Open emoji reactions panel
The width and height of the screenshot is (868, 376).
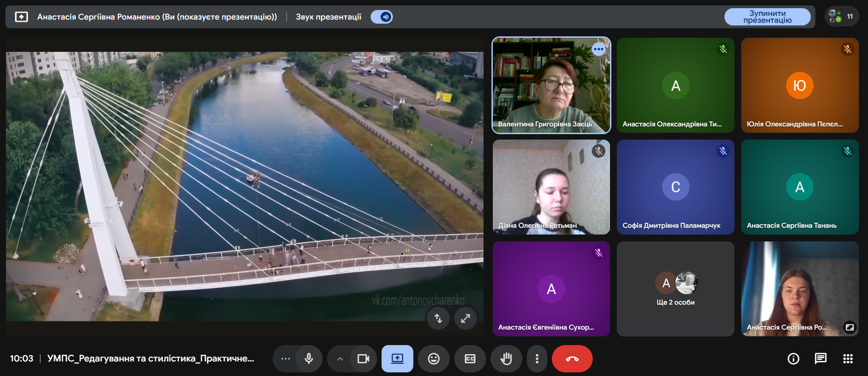pos(434,359)
